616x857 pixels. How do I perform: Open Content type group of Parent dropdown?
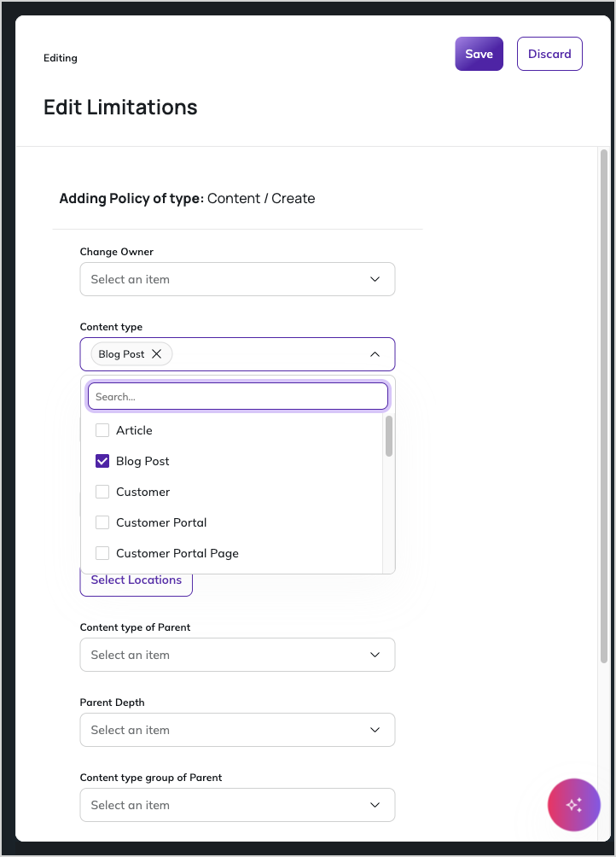237,805
